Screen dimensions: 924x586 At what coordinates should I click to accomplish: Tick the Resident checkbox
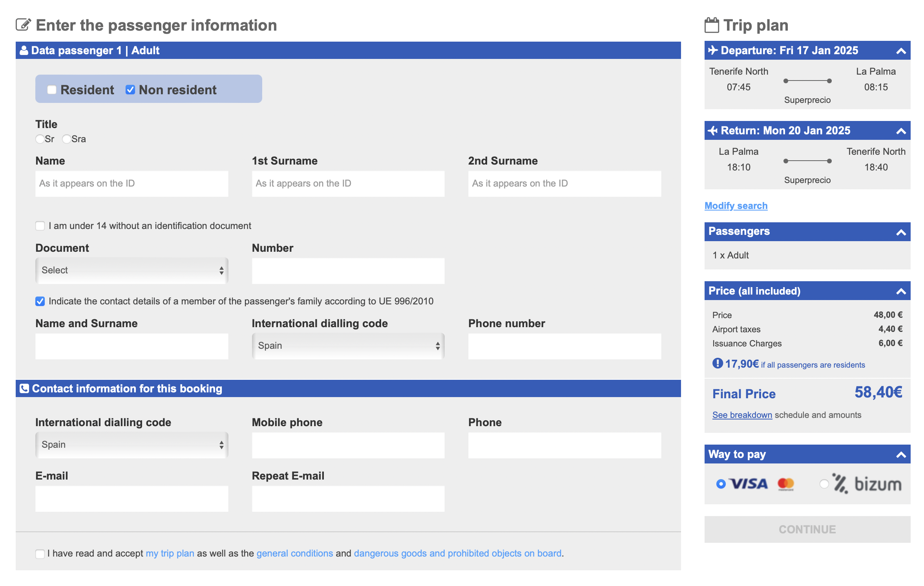pyautogui.click(x=52, y=90)
